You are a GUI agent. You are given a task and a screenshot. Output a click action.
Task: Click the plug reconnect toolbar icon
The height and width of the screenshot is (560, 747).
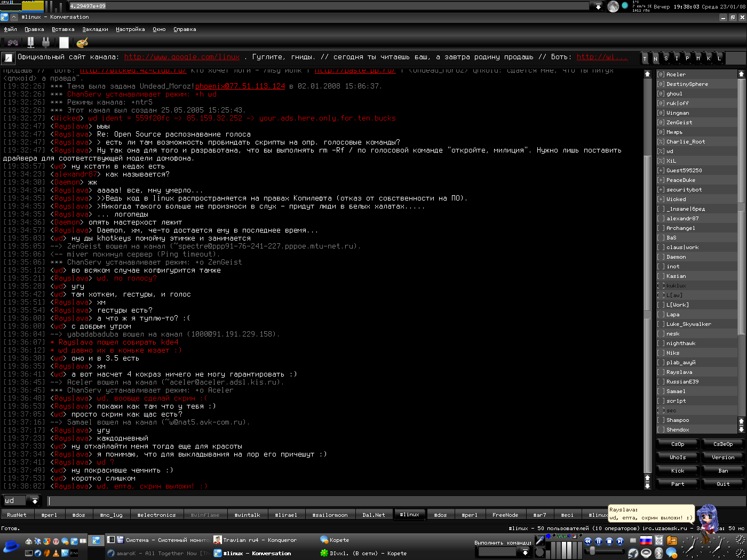coord(46,42)
